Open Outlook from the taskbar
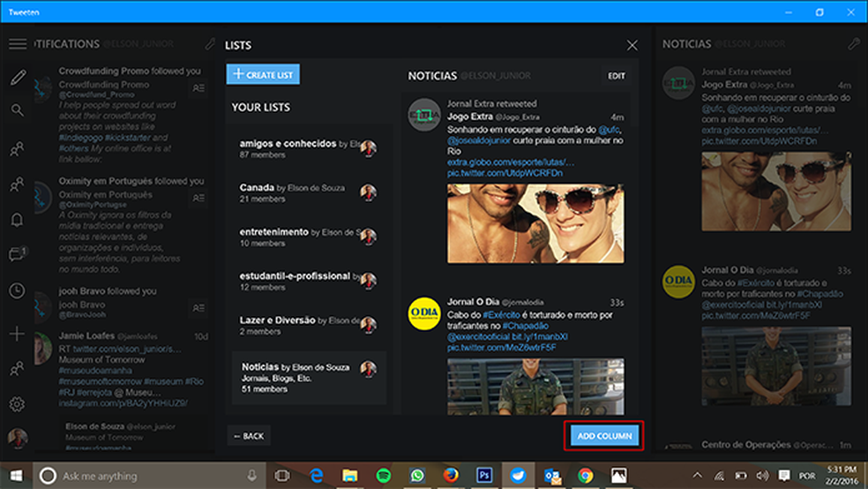Image resolution: width=868 pixels, height=489 pixels. 552,476
